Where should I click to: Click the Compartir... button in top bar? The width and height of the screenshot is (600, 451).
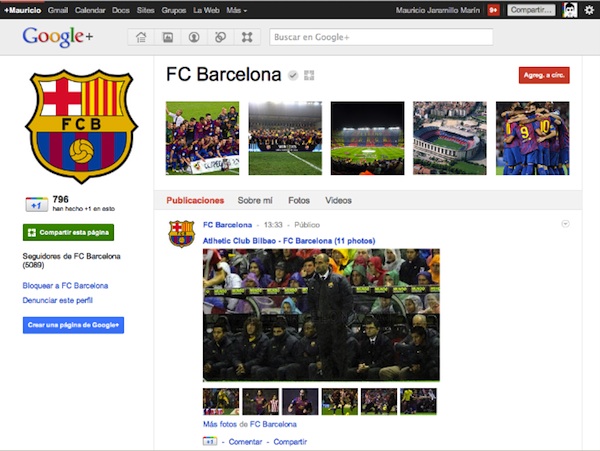531,10
